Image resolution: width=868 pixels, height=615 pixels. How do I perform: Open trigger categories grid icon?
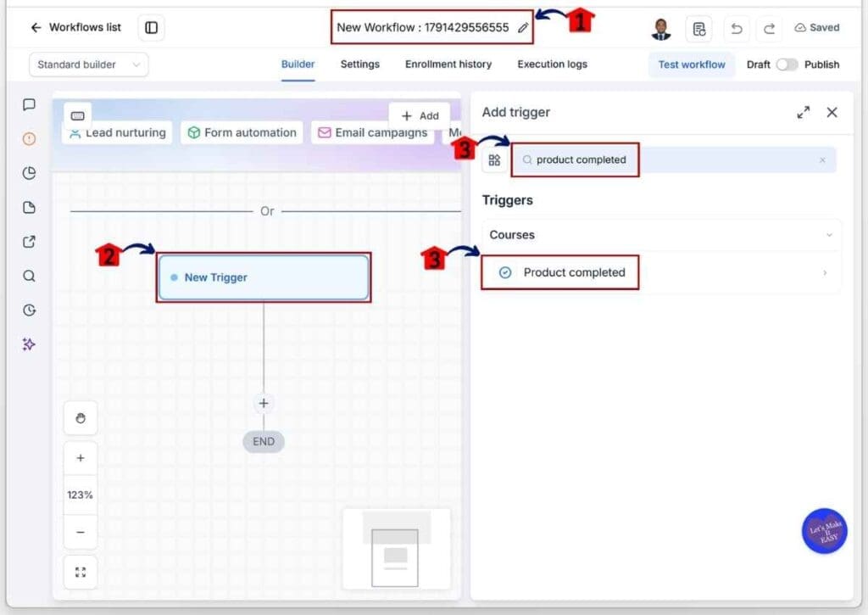494,160
